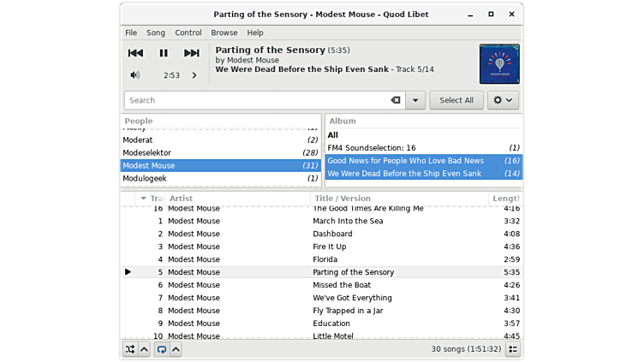Image resolution: width=644 pixels, height=362 pixels.
Task: Pause the current song
Action: [x=164, y=53]
